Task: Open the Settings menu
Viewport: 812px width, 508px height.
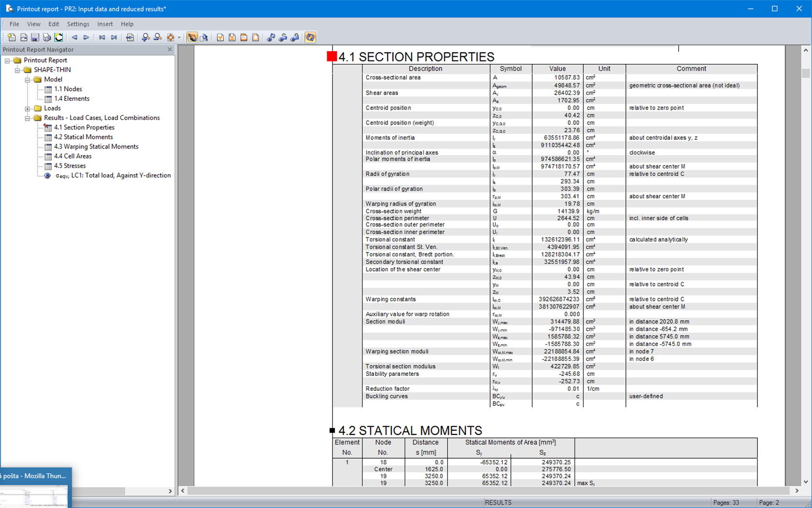Action: pyautogui.click(x=78, y=24)
